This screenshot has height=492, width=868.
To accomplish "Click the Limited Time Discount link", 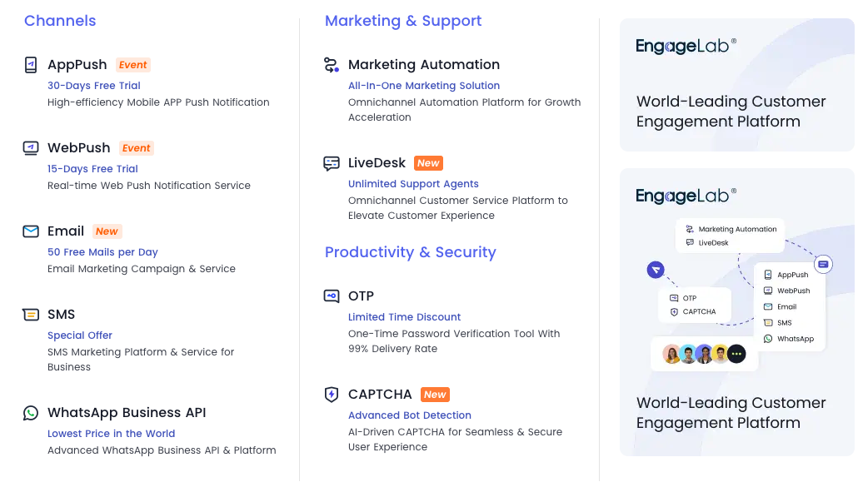I will pyautogui.click(x=404, y=317).
